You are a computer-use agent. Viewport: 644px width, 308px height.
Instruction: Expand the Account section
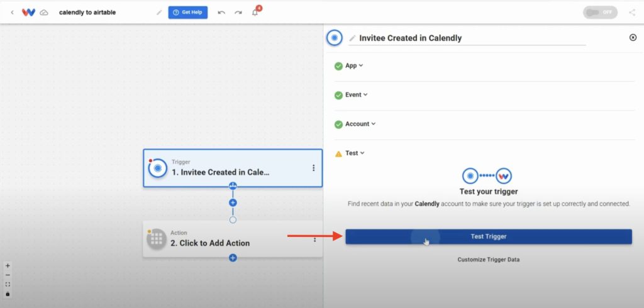[x=360, y=124]
